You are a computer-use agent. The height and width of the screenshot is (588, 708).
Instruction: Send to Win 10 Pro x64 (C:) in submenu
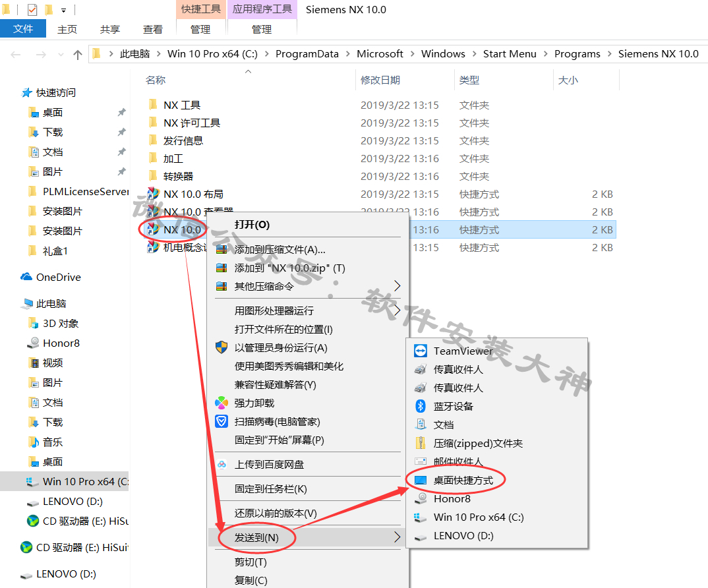point(496,517)
